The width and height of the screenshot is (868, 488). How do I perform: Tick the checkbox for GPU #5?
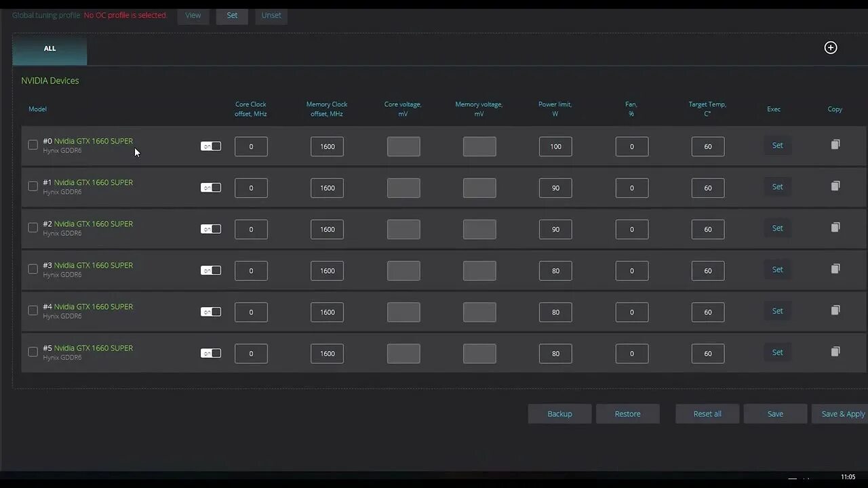click(x=33, y=352)
